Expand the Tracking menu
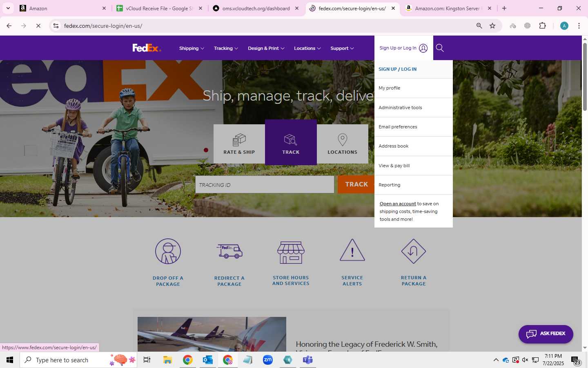This screenshot has height=368, width=588. [x=226, y=48]
